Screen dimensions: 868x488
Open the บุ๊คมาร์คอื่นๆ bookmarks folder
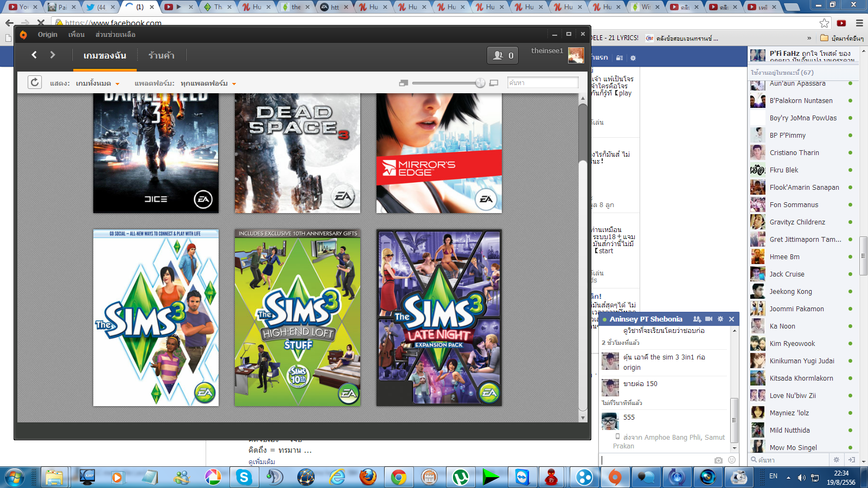[x=842, y=38]
